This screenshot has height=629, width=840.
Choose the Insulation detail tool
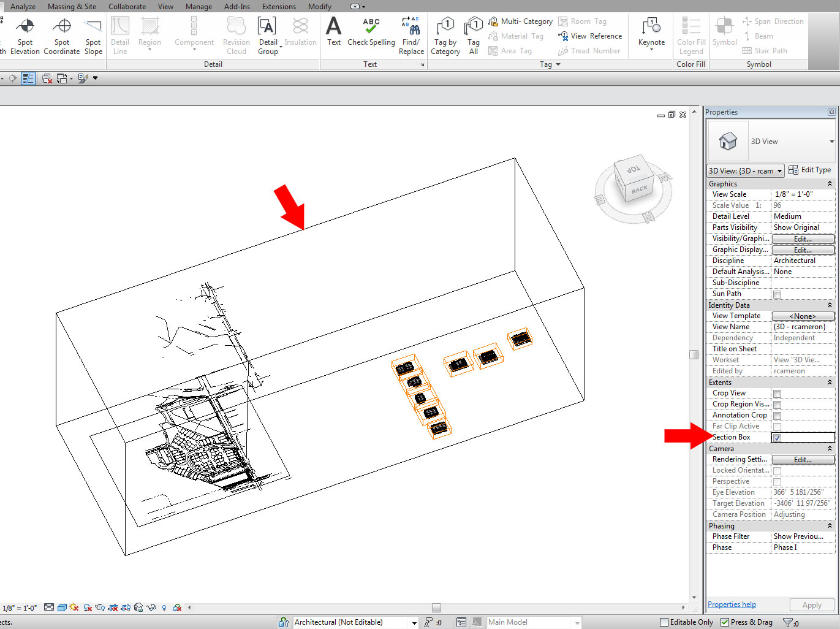[300, 32]
